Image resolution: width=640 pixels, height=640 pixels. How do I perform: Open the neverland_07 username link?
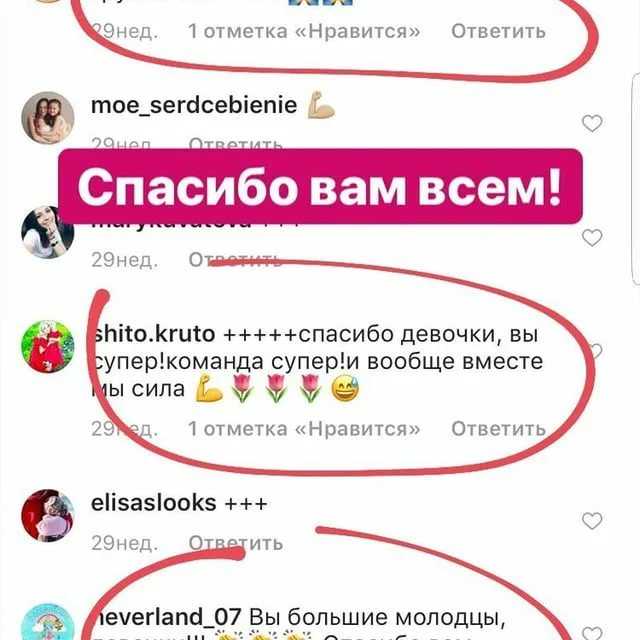point(166,616)
